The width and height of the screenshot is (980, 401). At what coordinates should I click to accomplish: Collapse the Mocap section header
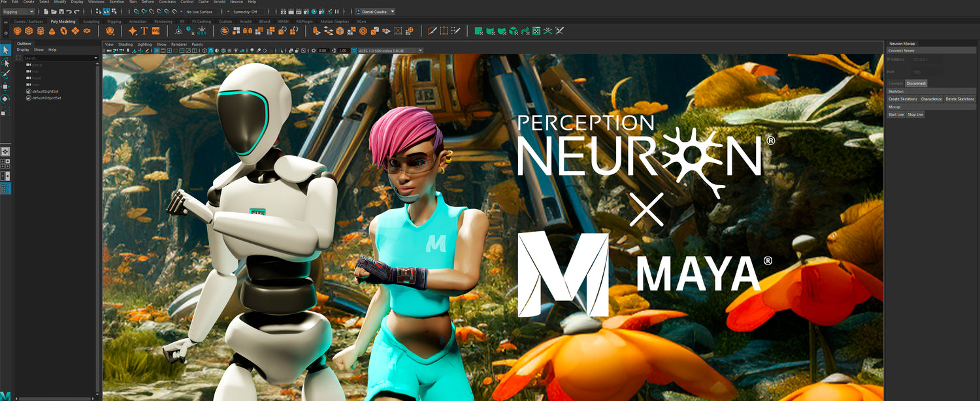pos(931,106)
